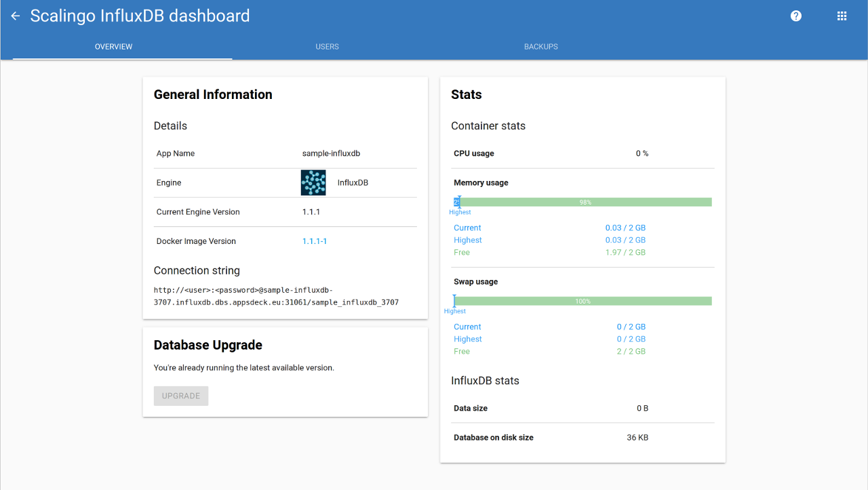Click the Engine name InfluxDB text

[x=353, y=183]
